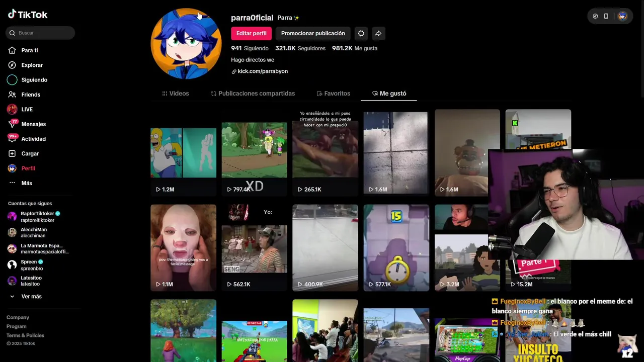
Task: Switch to Publicaciones compartidas tab
Action: pos(253,94)
